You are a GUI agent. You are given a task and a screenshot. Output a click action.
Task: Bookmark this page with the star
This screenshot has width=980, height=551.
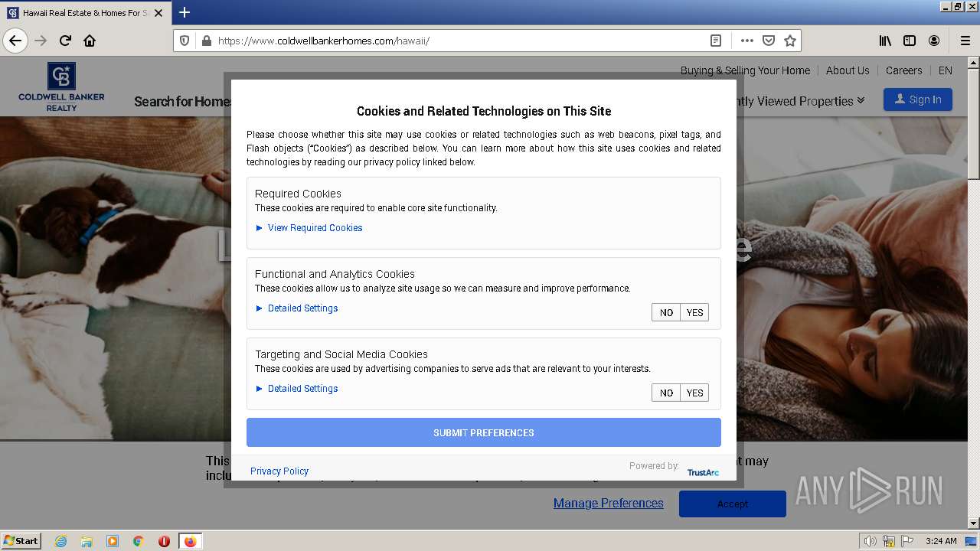pyautogui.click(x=790, y=41)
